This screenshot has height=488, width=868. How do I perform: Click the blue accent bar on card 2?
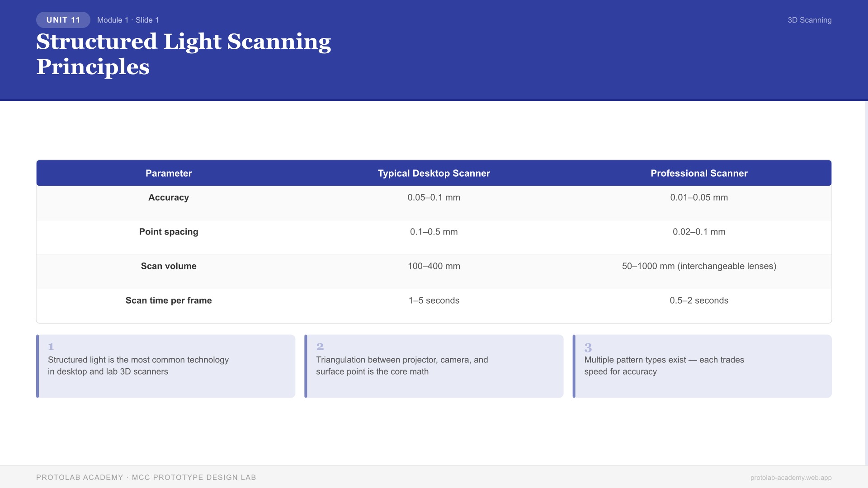306,366
